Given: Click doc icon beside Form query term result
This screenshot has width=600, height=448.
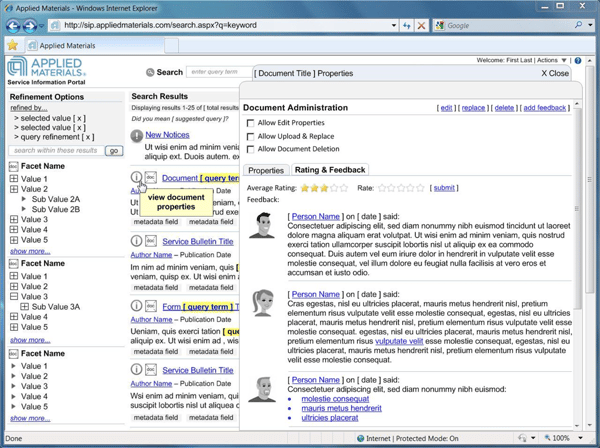Looking at the screenshot, I should (x=151, y=306).
